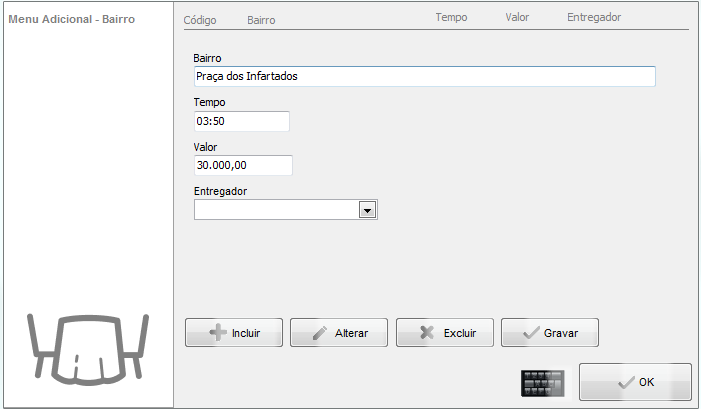Screen dimensions: 701x409
Task: Click the Tempo column header
Action: [451, 17]
